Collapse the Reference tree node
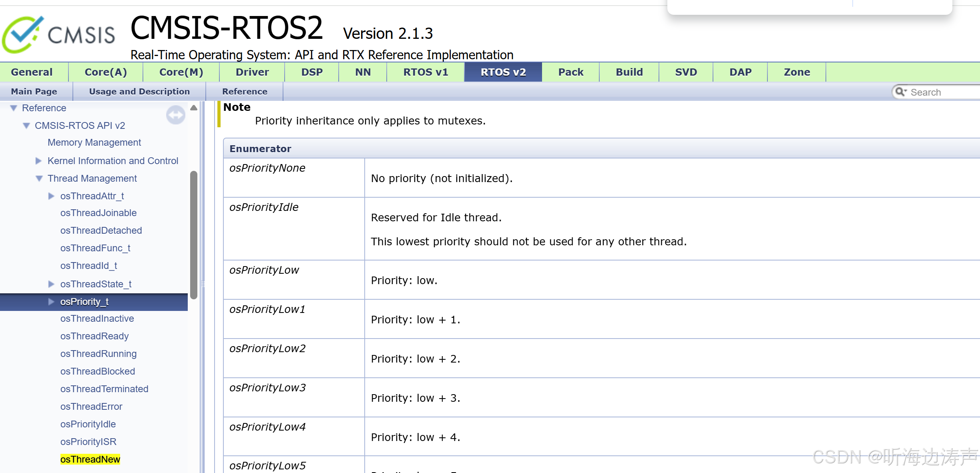980x473 pixels. click(14, 108)
